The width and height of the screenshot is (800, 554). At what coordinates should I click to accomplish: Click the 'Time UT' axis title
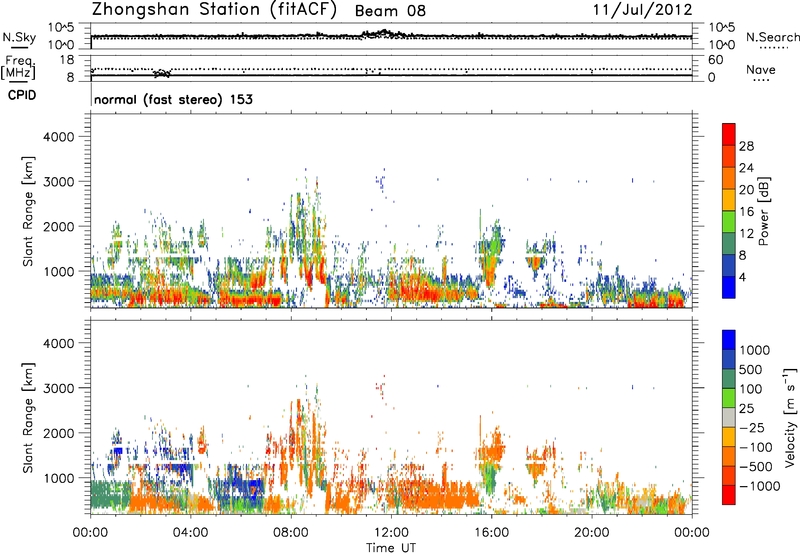[x=391, y=548]
